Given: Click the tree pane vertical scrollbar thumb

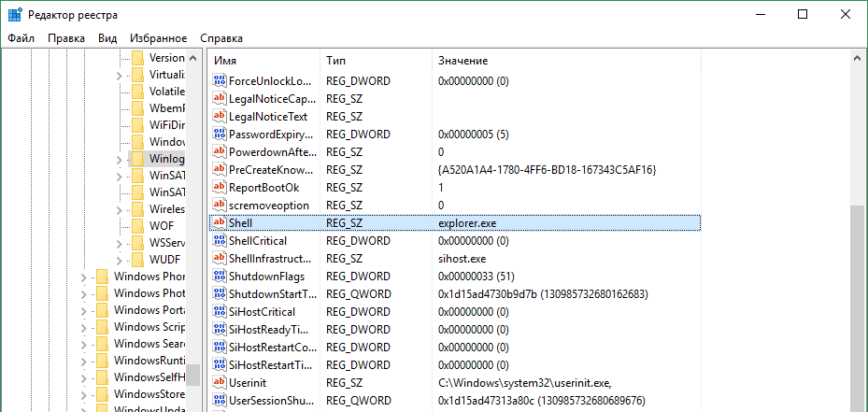Looking at the screenshot, I should [192, 374].
